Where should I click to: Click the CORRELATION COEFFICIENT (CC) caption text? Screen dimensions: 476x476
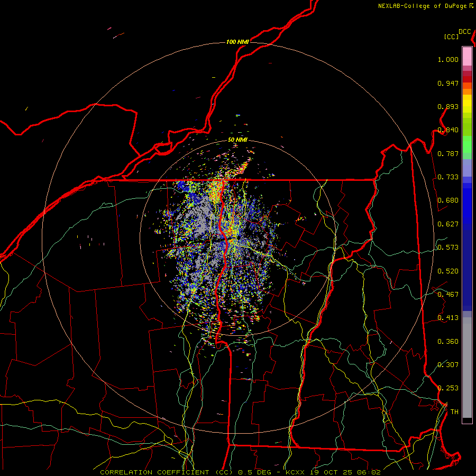[166, 472]
